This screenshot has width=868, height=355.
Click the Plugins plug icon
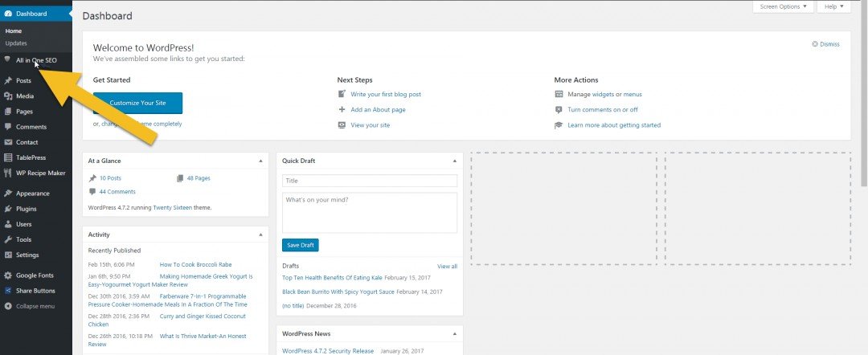(8, 209)
